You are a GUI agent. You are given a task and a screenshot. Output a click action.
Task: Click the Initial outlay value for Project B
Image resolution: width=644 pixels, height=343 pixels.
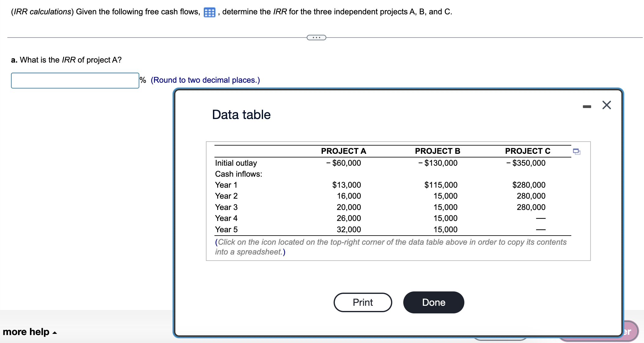pos(438,163)
